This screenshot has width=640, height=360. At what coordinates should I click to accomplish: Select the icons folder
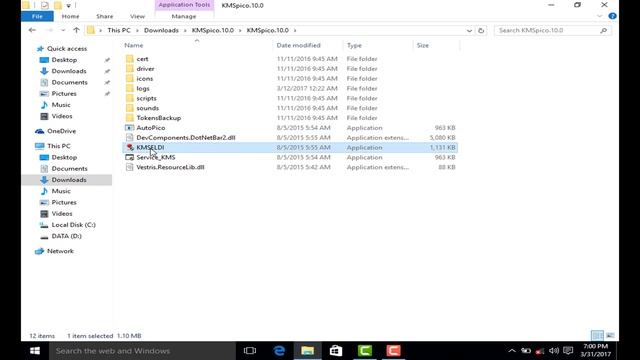(x=144, y=78)
